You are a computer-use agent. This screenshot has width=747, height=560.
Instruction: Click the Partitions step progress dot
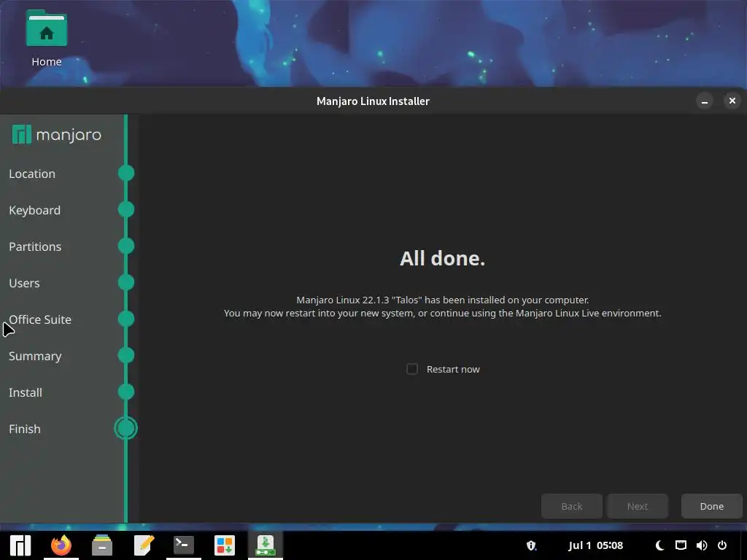click(125, 246)
